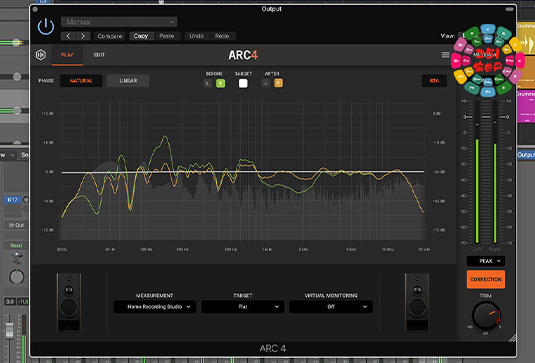Go to the next preset arrow
This screenshot has height=363, width=535.
click(x=83, y=36)
